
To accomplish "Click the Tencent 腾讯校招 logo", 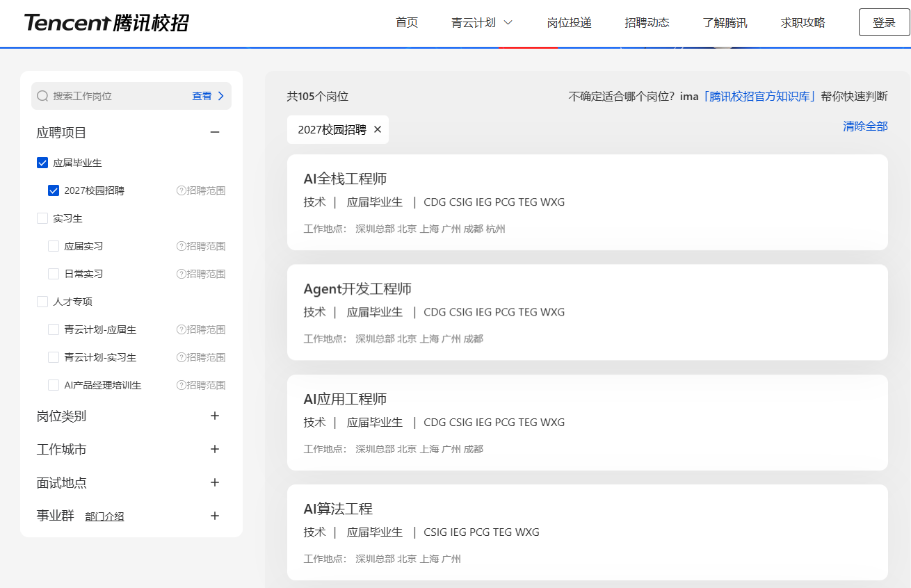I will click(x=106, y=23).
